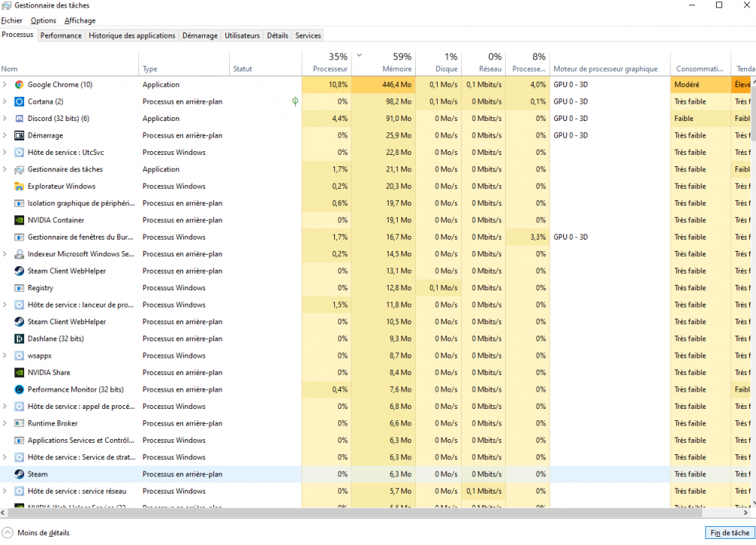The image size is (756, 545).
Task: Click the Google Chrome process icon
Action: click(20, 85)
